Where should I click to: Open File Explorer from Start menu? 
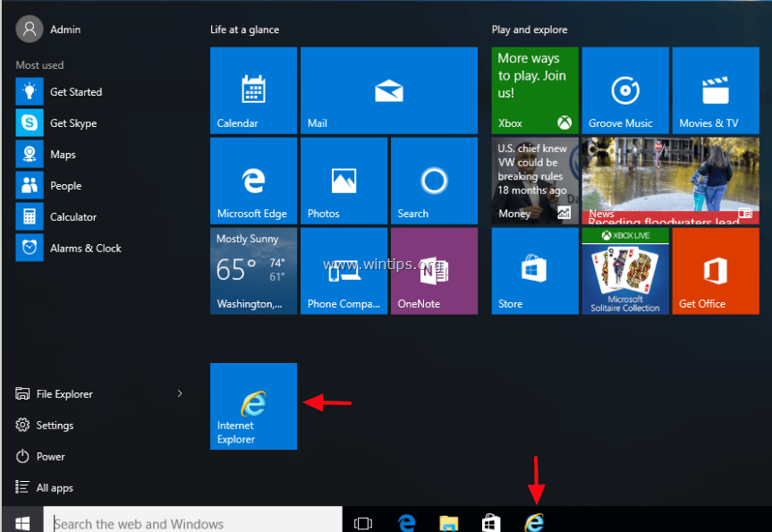coord(55,393)
